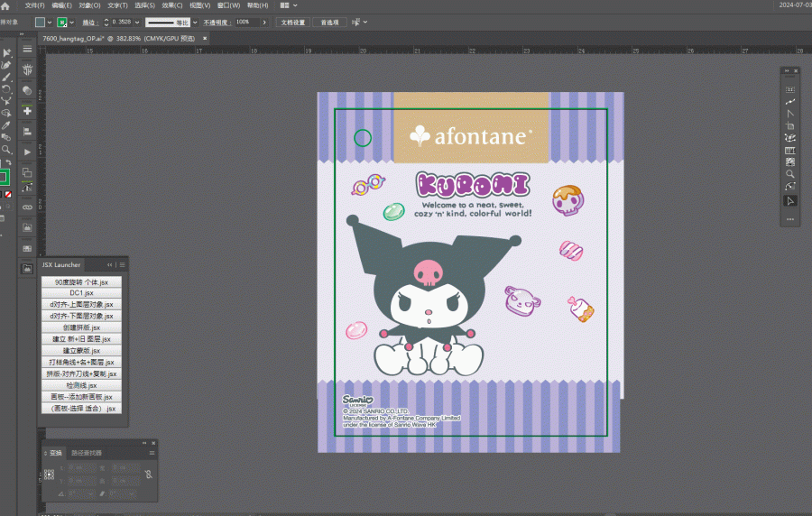Screen dimensions: 812x516
Task: Run the 创建拼版.jsx script button
Action: coord(81,327)
